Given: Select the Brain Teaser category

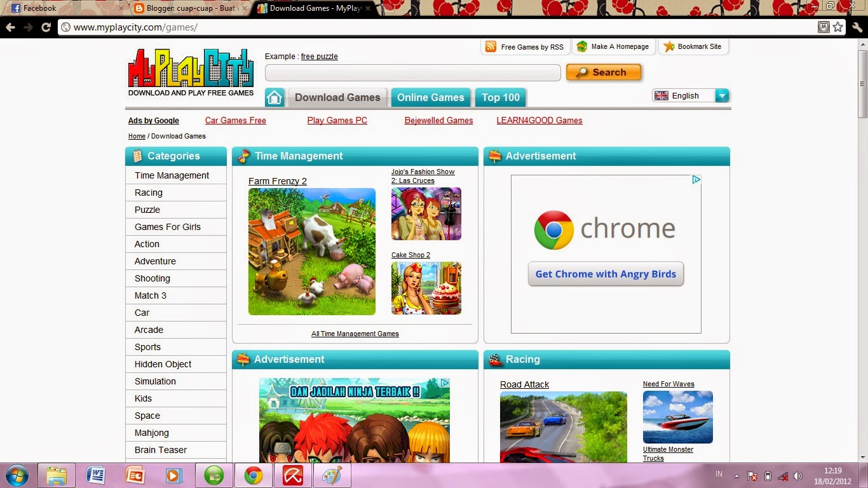Looking at the screenshot, I should pos(176,450).
